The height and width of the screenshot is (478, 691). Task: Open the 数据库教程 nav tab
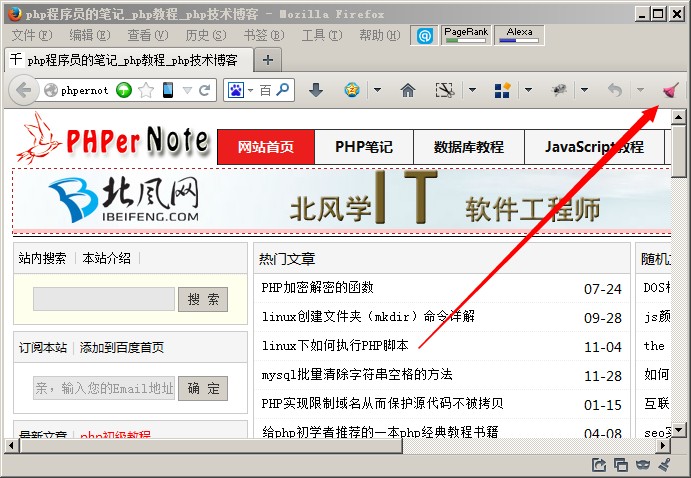[469, 147]
